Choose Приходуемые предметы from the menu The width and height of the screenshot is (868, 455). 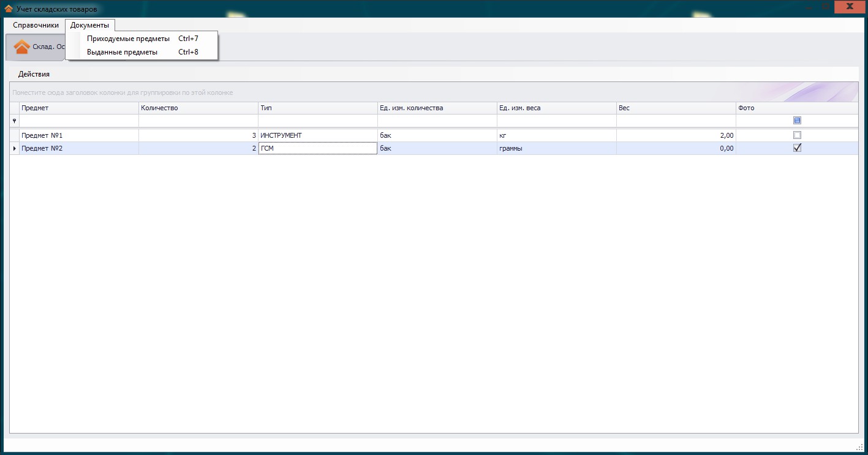click(142, 38)
